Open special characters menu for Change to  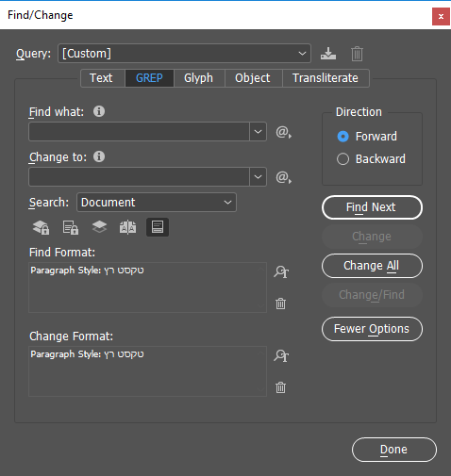[283, 177]
